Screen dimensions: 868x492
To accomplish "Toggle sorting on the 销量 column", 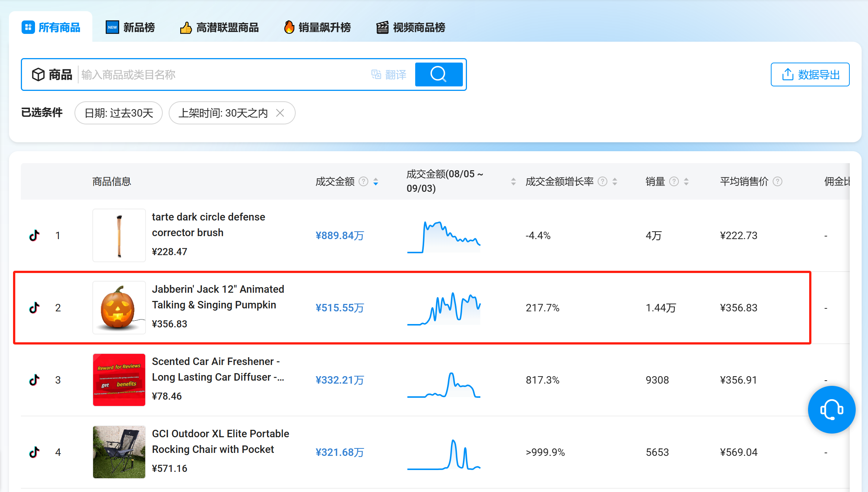I will point(686,182).
